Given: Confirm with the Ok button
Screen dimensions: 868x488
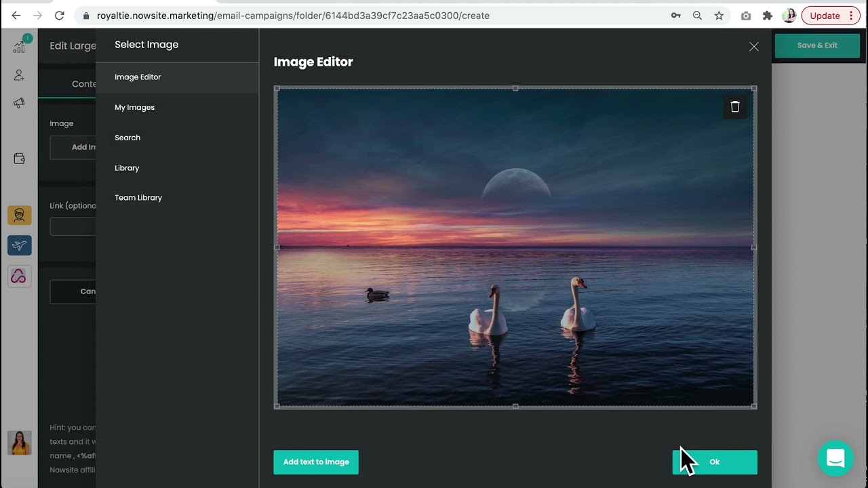Looking at the screenshot, I should coord(715,462).
